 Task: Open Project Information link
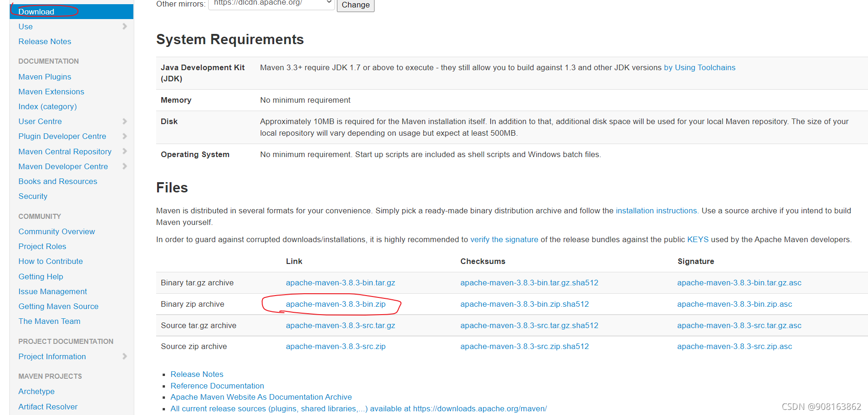click(x=52, y=356)
